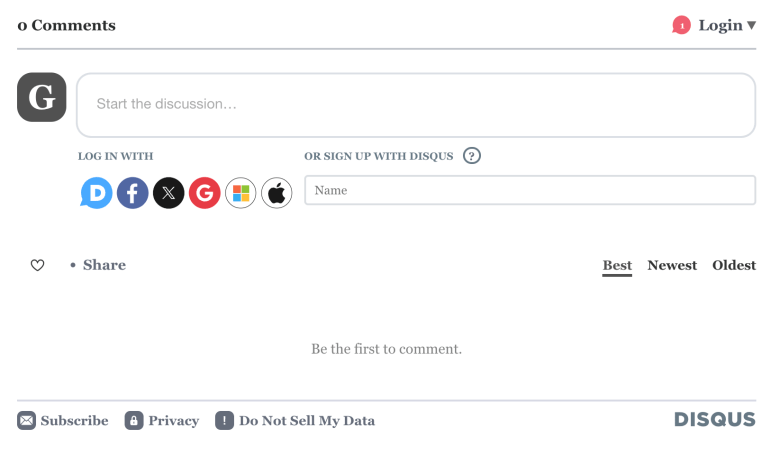Log in with the Disqus icon
This screenshot has width=780, height=456.
coord(97,193)
